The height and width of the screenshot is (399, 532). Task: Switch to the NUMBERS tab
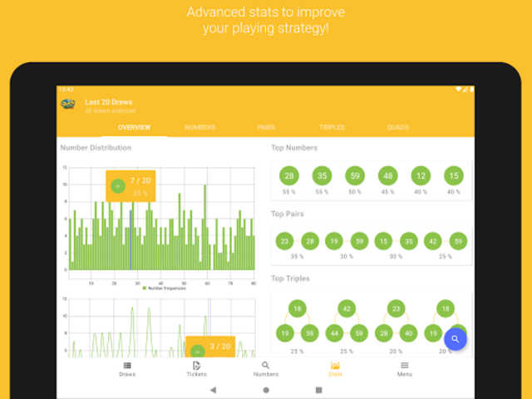click(199, 127)
